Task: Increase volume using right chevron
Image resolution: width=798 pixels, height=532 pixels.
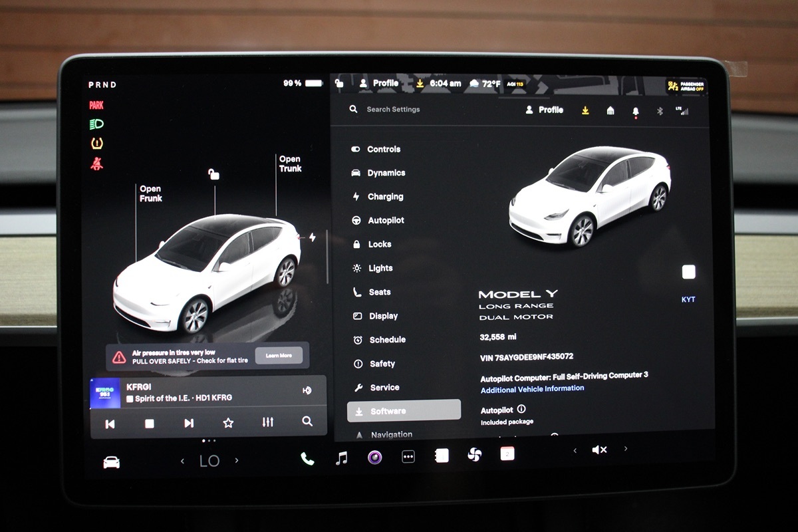Action: 625,450
